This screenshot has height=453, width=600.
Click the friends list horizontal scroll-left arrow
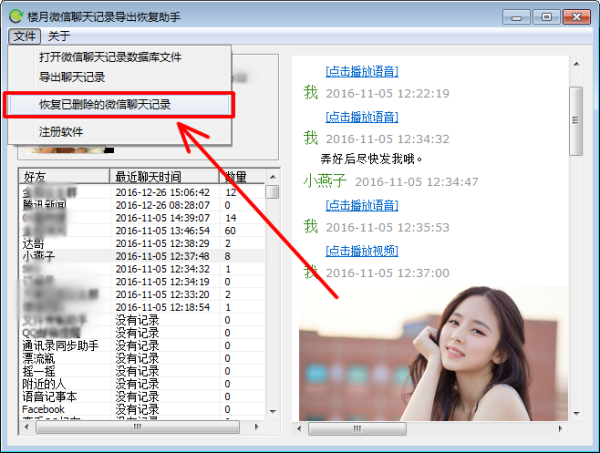pyautogui.click(x=27, y=426)
